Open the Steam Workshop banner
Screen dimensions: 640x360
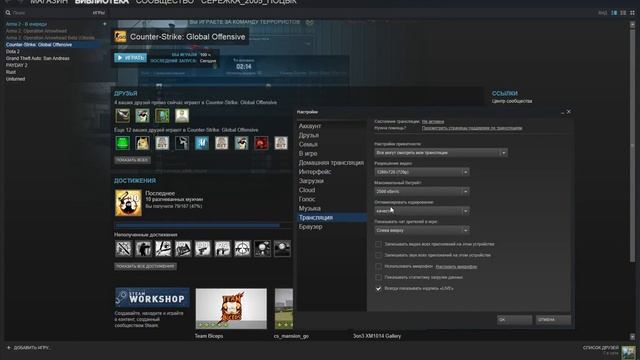(x=152, y=298)
